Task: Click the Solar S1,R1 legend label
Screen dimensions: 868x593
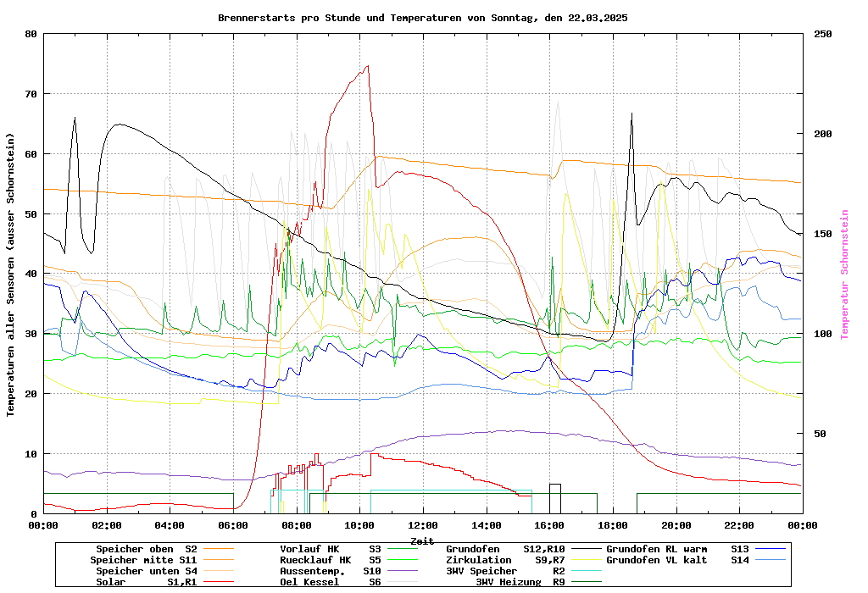Action: (147, 582)
